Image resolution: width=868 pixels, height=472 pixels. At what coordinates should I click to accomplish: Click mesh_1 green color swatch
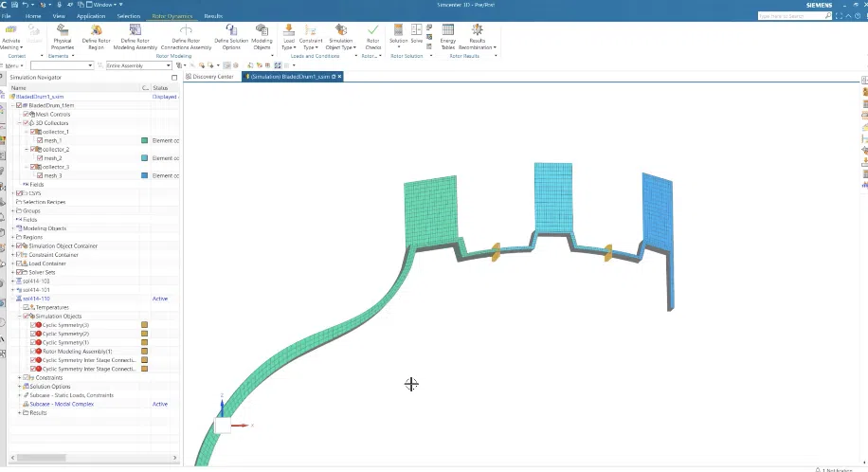[x=144, y=140]
